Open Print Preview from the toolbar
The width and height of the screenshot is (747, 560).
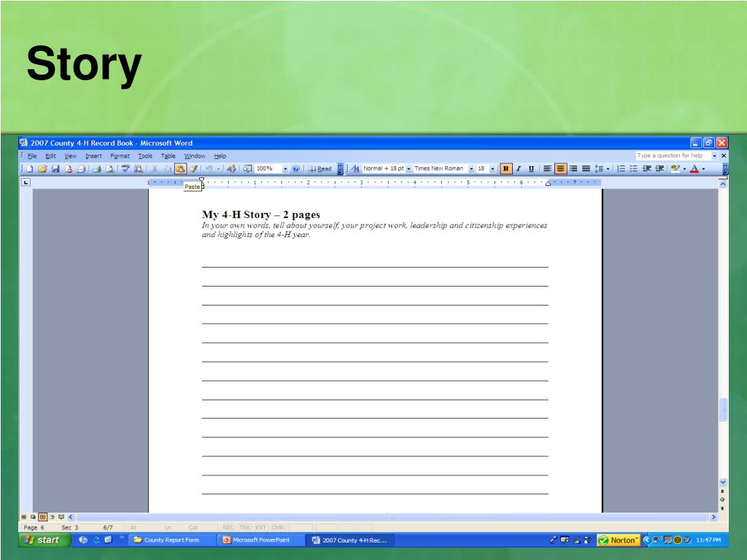pos(109,168)
